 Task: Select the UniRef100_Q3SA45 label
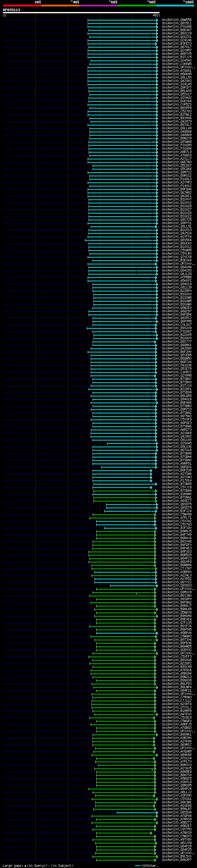coord(176,443)
